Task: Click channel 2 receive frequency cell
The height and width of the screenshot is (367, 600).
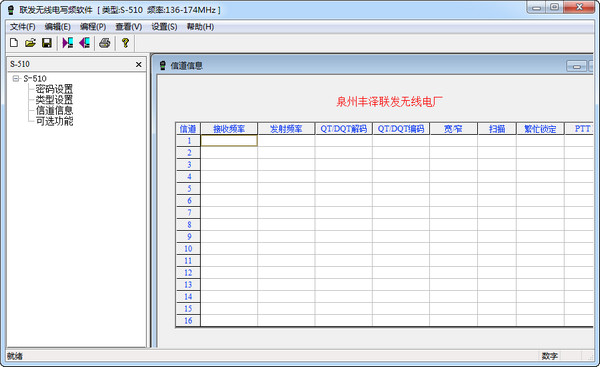Action: pos(229,153)
